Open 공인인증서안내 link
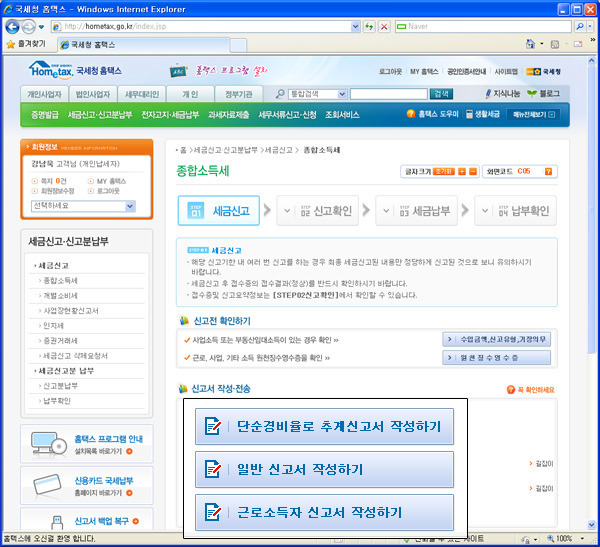600x547 pixels. [x=466, y=72]
